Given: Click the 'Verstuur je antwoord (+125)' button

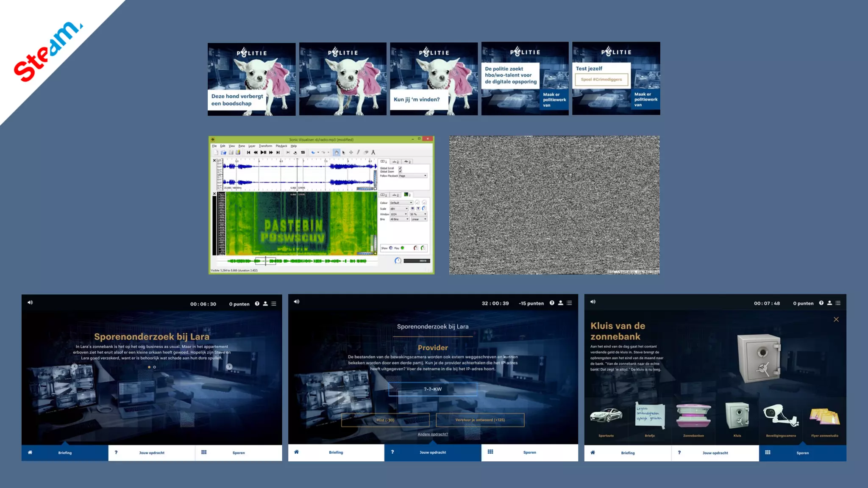Looking at the screenshot, I should 480,420.
